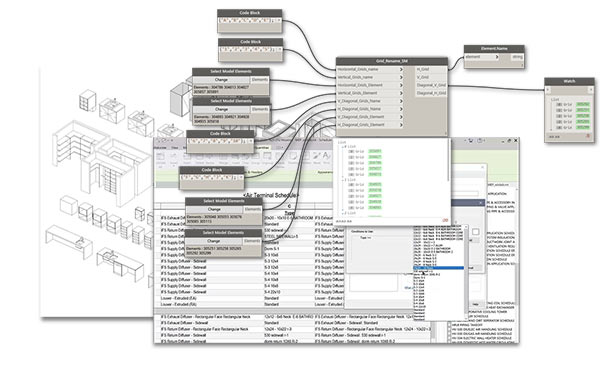
Task: Click the Air Terminal Schedule title in Revit
Action: [x=271, y=195]
